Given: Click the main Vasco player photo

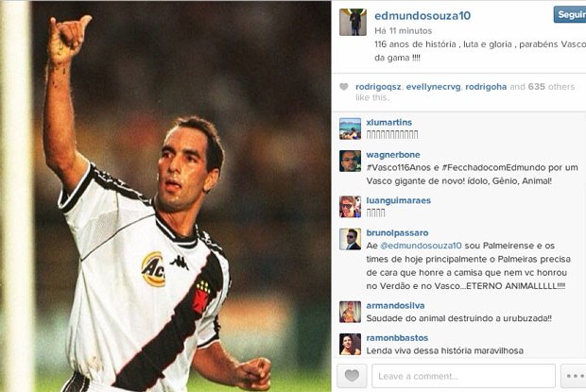Looking at the screenshot, I should click(x=165, y=196).
